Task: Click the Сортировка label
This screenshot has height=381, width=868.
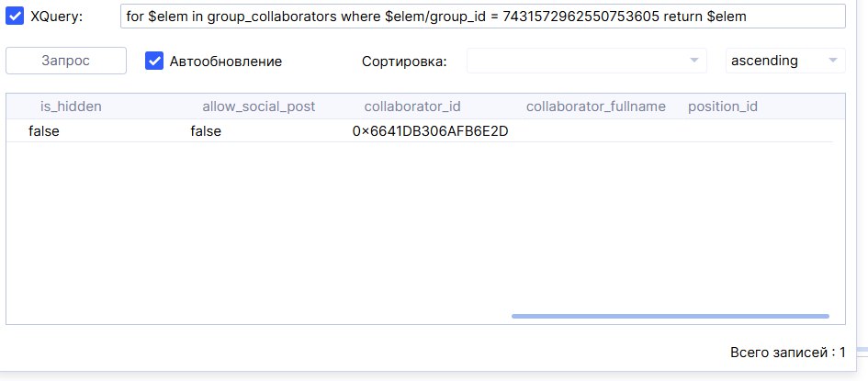Action: (x=404, y=62)
